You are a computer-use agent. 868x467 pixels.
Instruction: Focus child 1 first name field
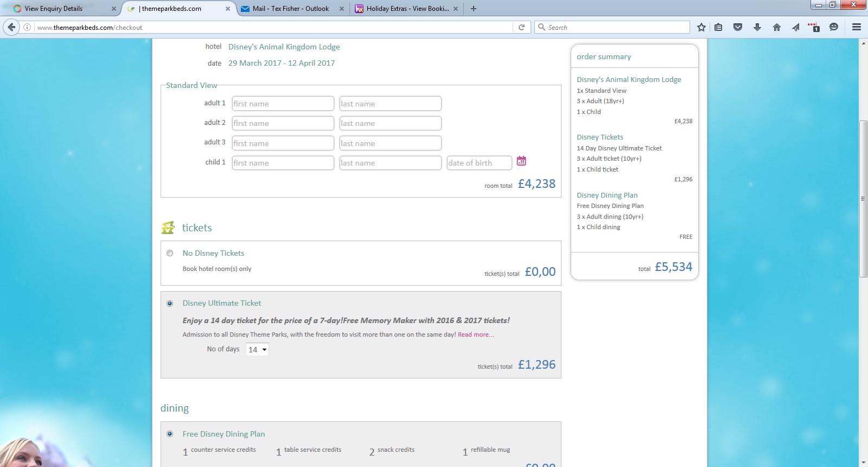point(283,163)
